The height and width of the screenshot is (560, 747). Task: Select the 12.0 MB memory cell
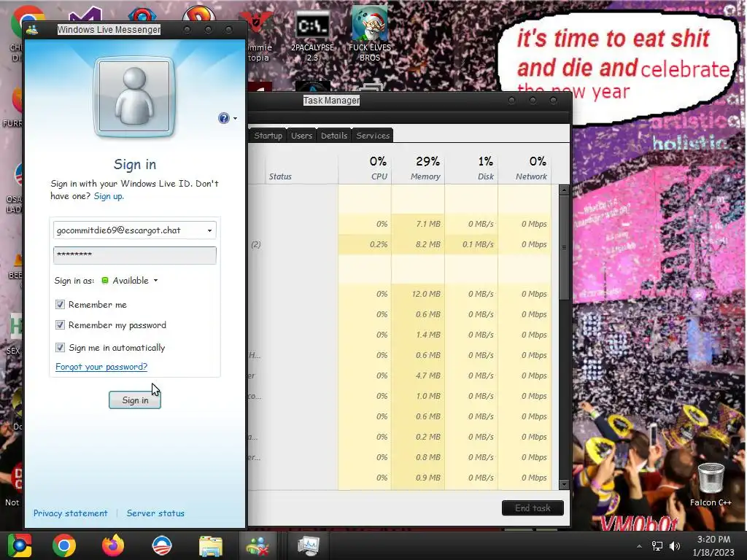click(x=418, y=294)
